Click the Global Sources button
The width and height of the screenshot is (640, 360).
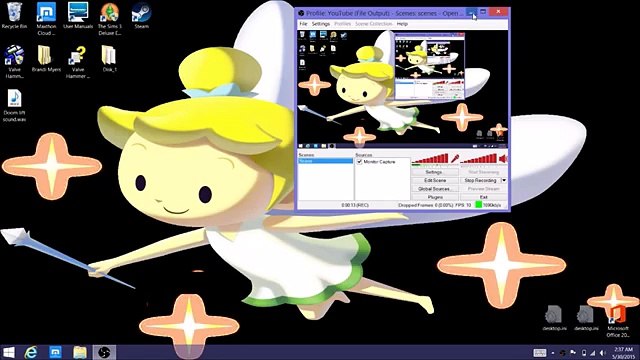coord(434,189)
